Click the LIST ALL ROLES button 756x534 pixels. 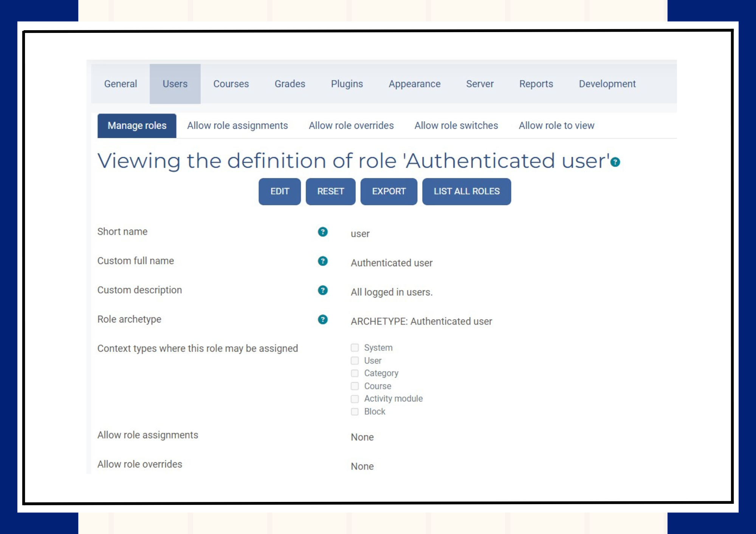click(x=467, y=191)
